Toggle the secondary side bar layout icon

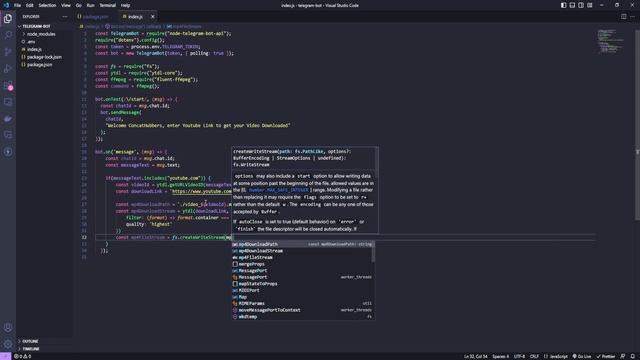point(581,5)
